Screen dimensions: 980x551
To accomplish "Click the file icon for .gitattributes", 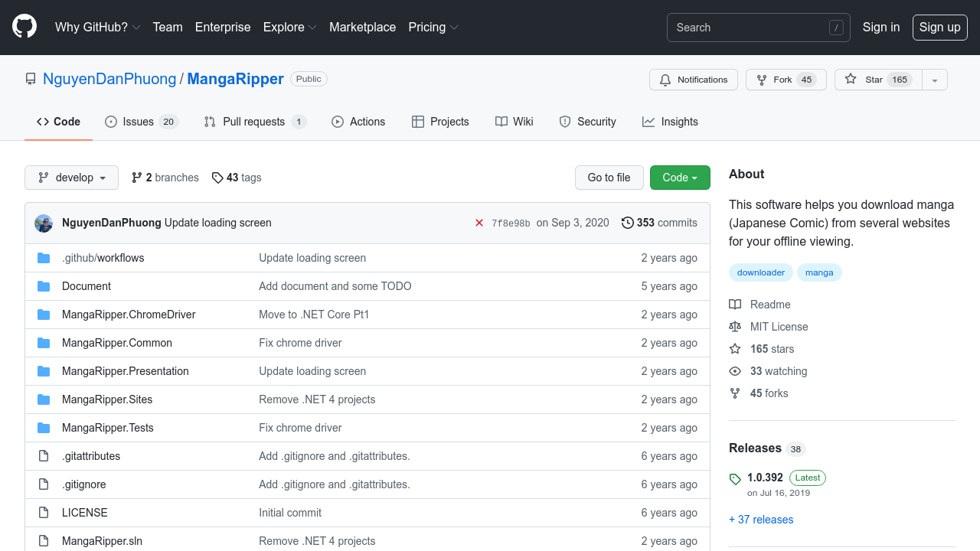I will click(x=44, y=456).
